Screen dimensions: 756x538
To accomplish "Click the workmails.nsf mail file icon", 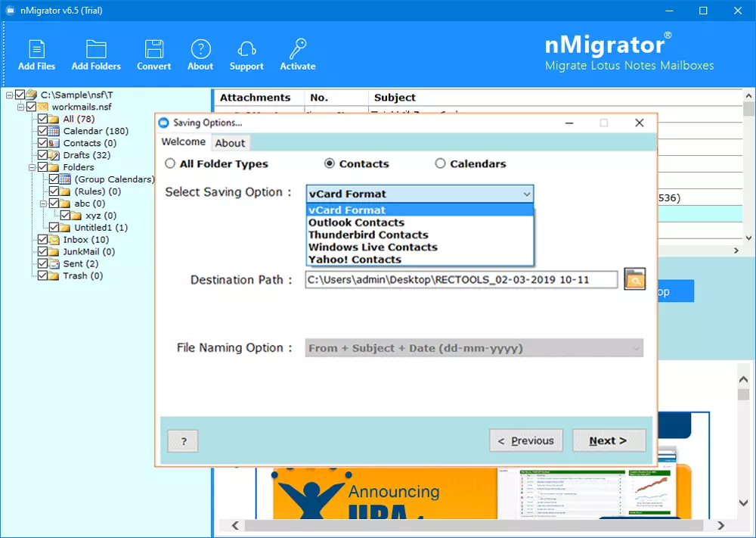I will (x=42, y=107).
